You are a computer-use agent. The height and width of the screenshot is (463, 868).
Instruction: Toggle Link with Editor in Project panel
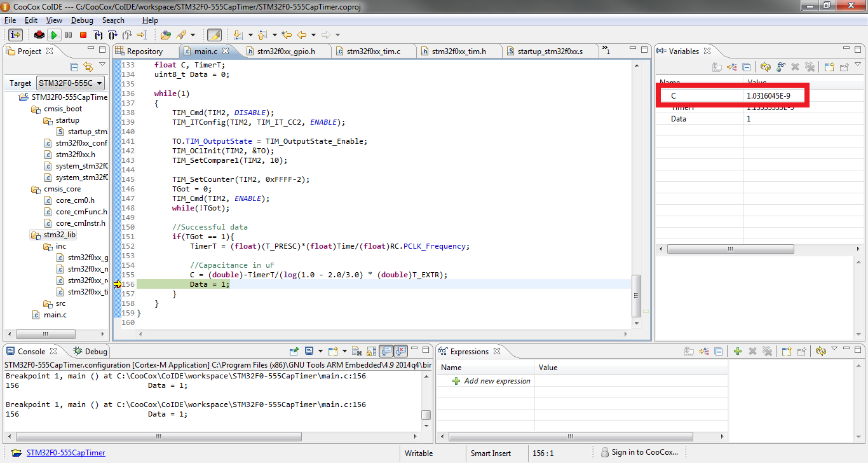coord(88,67)
